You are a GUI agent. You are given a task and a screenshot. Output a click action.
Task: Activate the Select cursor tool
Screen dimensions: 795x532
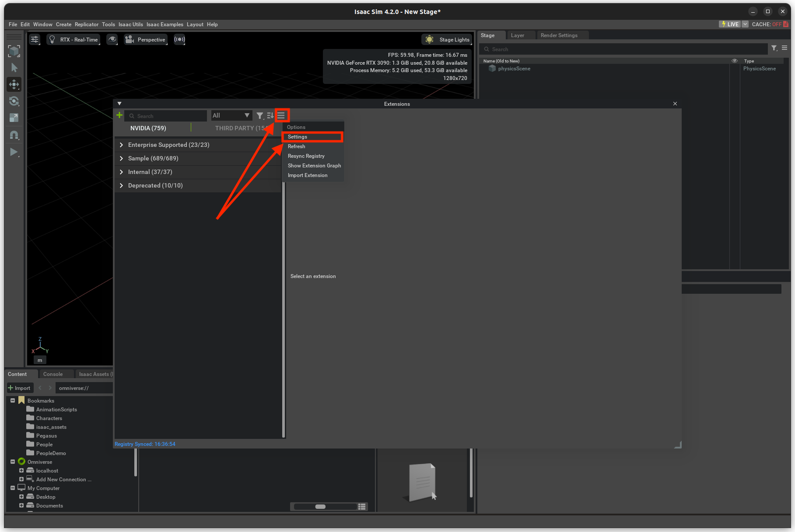tap(14, 68)
